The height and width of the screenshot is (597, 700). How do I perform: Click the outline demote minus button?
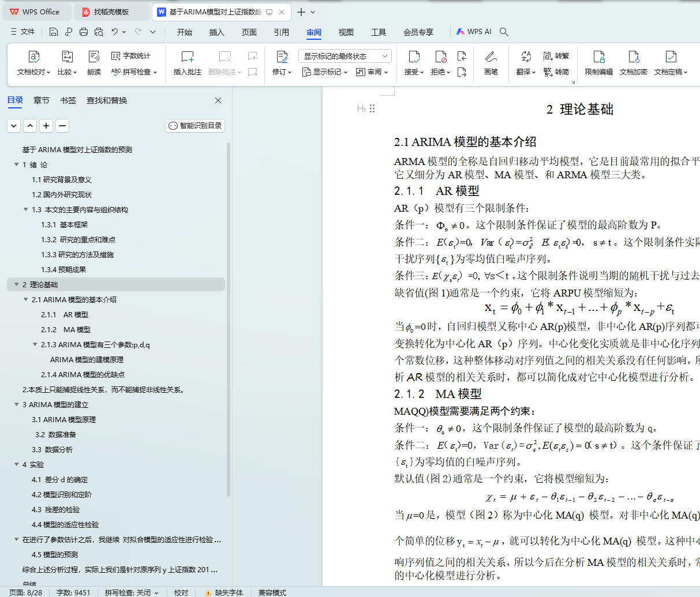click(x=62, y=126)
